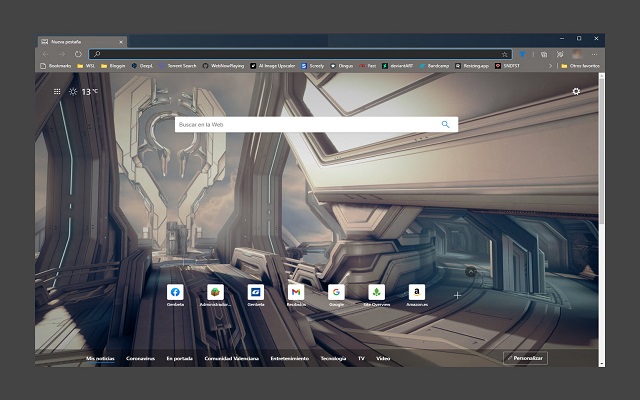640x400 pixels.
Task: Select the Comunidad Valenciana news tab
Action: click(231, 358)
